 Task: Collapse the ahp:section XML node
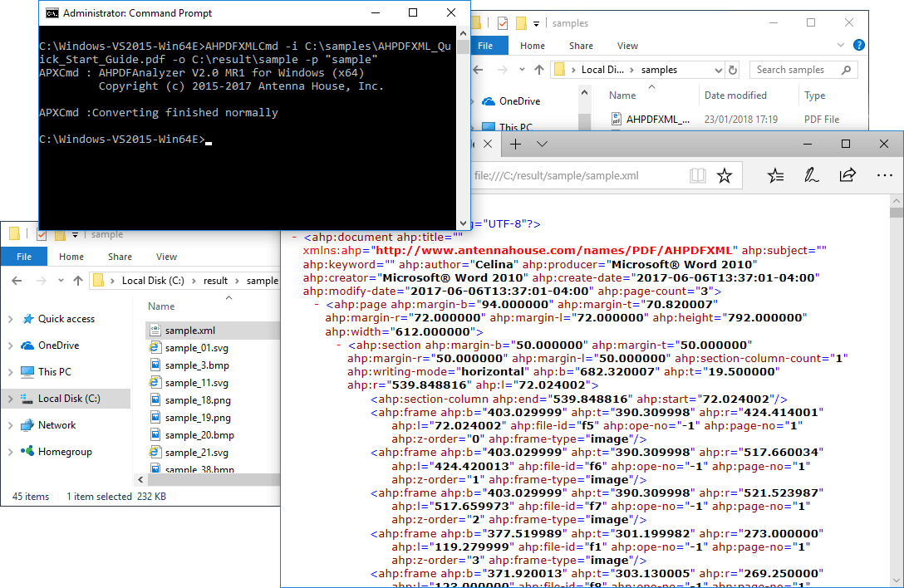[339, 345]
